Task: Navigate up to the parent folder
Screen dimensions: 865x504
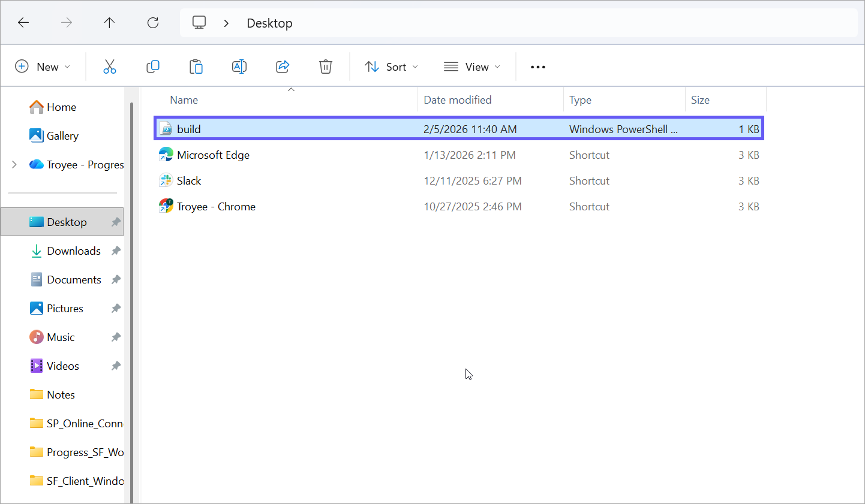Action: 109,22
